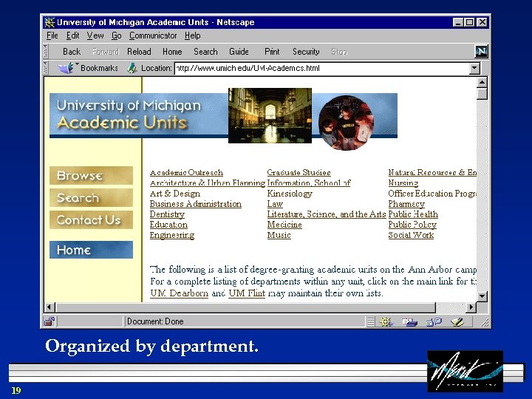
Task: Click the Forward toolbar button
Action: coord(106,52)
